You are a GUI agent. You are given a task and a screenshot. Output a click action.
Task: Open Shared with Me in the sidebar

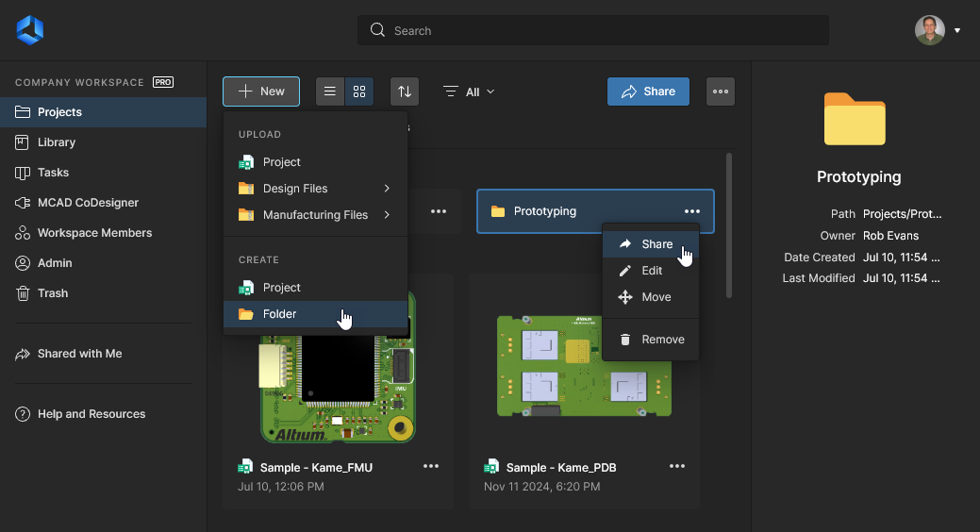(x=103, y=353)
